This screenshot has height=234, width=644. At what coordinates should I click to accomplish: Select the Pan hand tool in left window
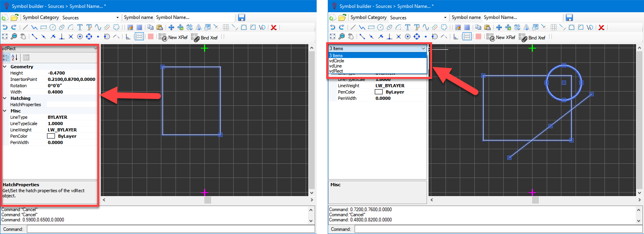pos(23,37)
